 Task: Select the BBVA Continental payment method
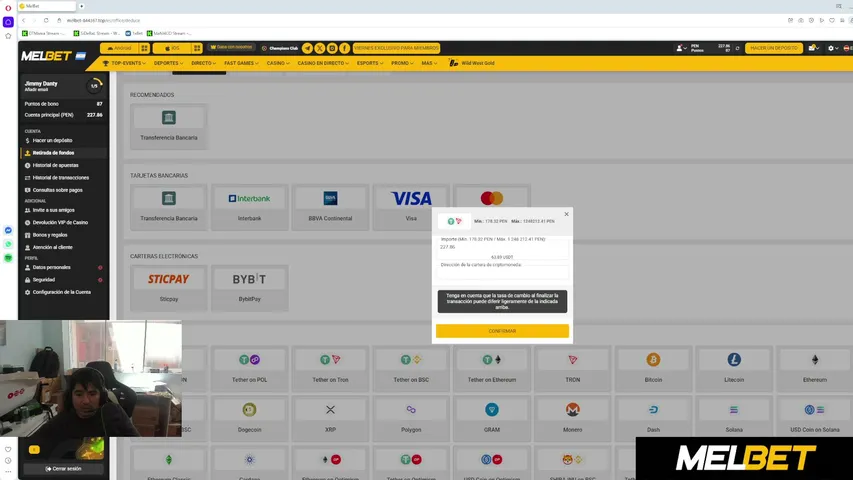tap(330, 207)
